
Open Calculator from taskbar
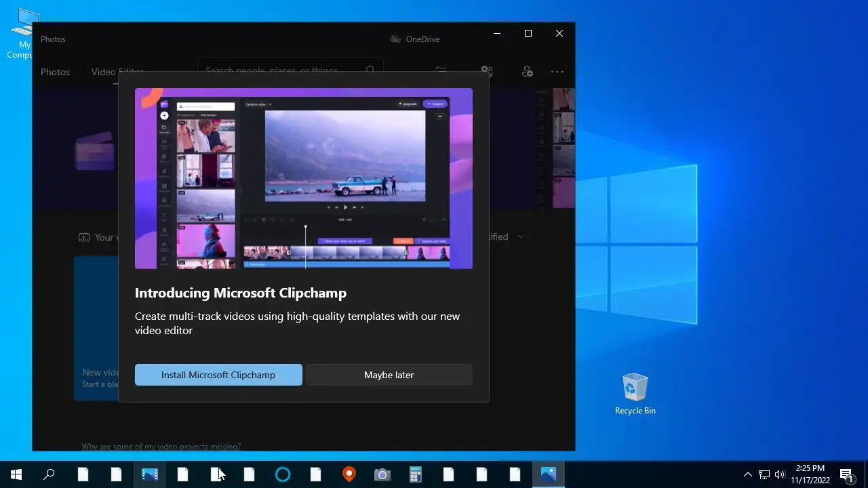(x=416, y=474)
